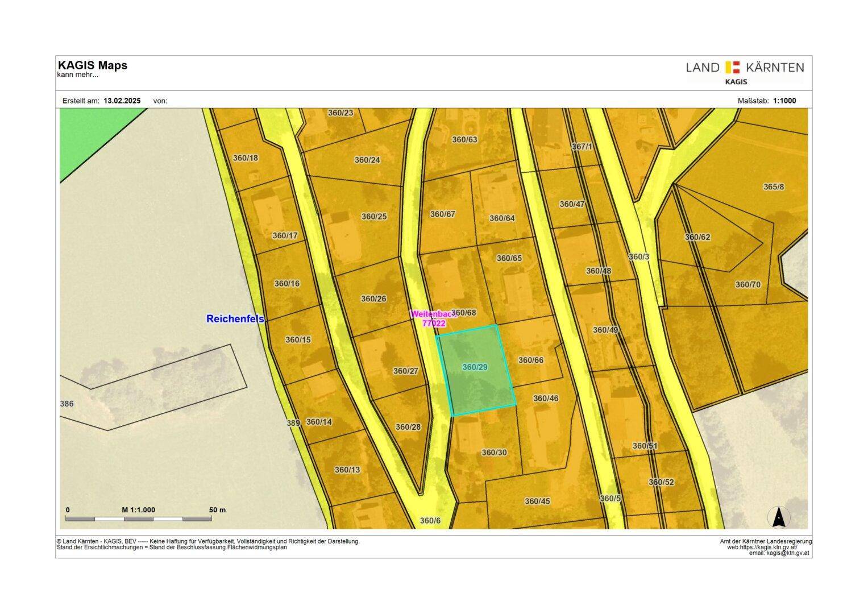This screenshot has height=614, width=868.
Task: Select parcel label 360/64
Action: [x=502, y=218]
